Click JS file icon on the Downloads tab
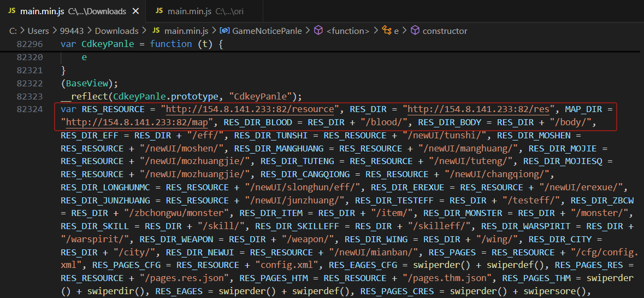This screenshot has height=298, width=644. click(11, 11)
